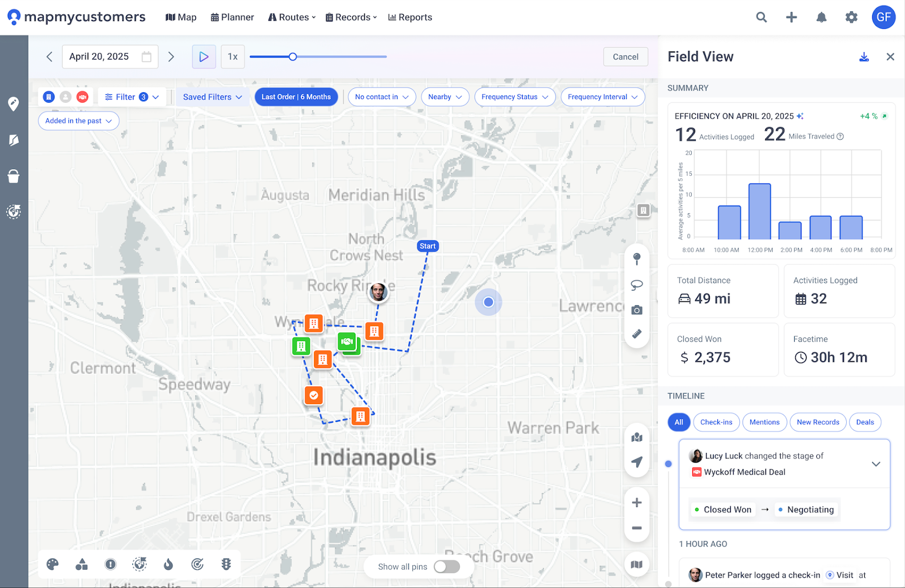Click the flame heat map icon

[x=168, y=564]
